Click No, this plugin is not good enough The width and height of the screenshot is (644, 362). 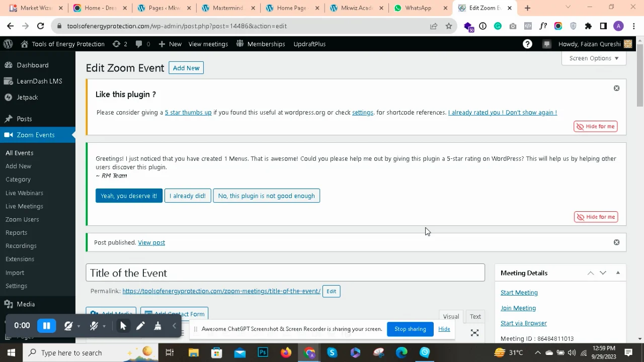point(266,196)
